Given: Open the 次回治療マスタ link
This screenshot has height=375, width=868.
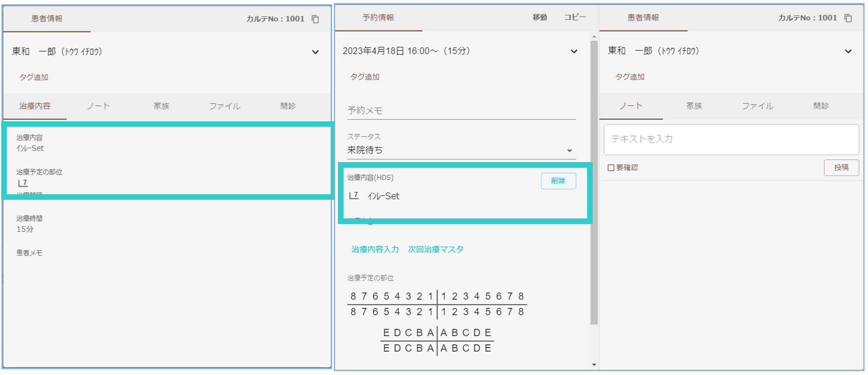Looking at the screenshot, I should coord(435,249).
